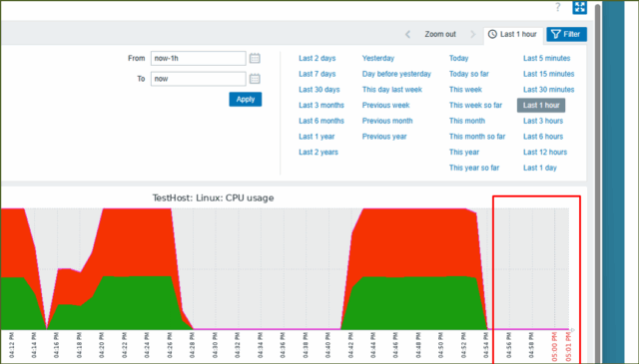Image resolution: width=639 pixels, height=364 pixels.
Task: Set range to Last 30 minutes
Action: click(x=548, y=90)
